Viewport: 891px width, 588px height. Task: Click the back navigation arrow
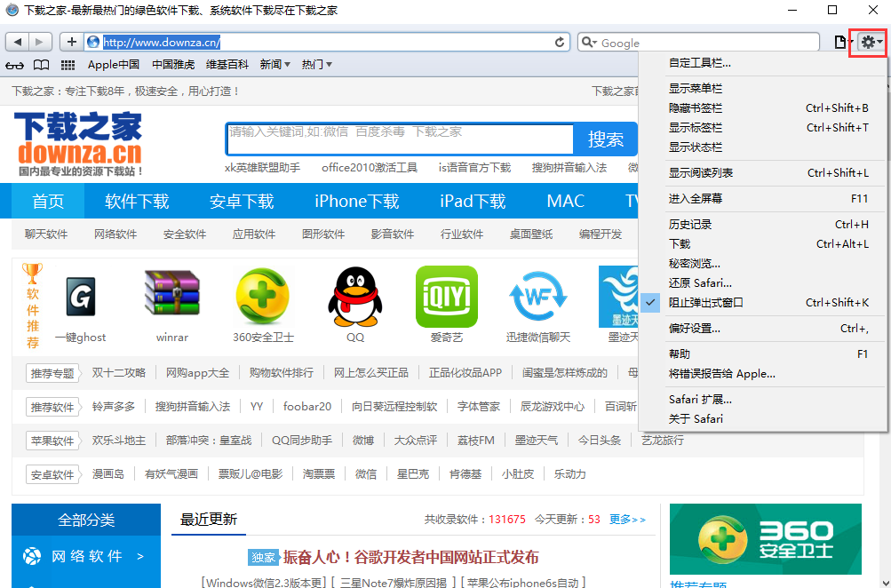[17, 41]
